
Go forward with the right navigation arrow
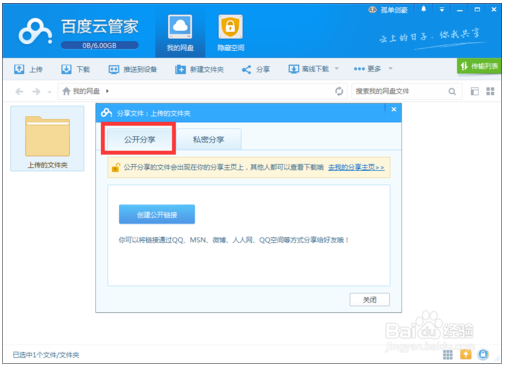click(x=36, y=91)
